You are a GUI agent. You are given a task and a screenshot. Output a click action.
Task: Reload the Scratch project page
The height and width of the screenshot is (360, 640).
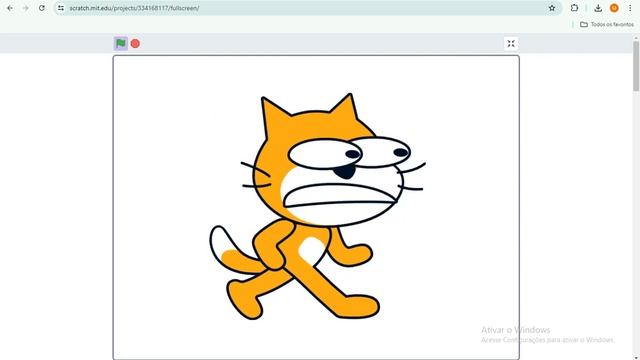click(x=42, y=8)
